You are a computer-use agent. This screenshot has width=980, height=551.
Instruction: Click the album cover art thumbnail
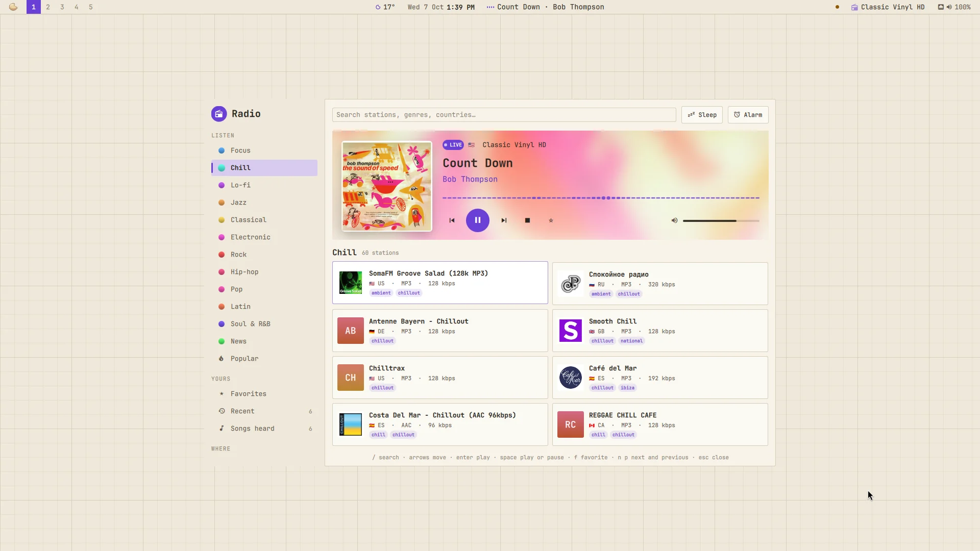tap(387, 186)
